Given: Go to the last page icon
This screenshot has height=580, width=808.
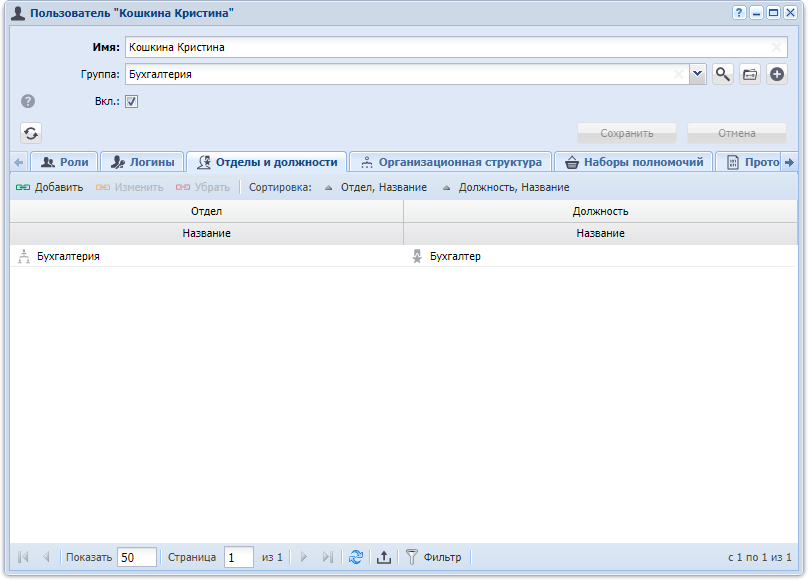Looking at the screenshot, I should click(327, 557).
